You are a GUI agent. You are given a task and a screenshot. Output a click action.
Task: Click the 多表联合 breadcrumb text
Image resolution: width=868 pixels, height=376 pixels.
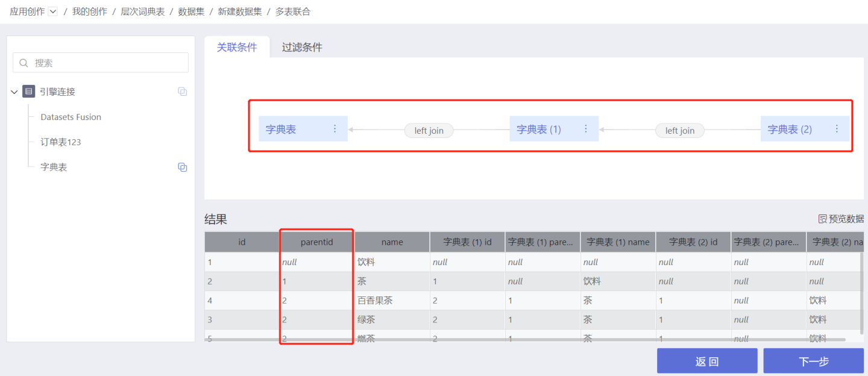click(x=293, y=11)
